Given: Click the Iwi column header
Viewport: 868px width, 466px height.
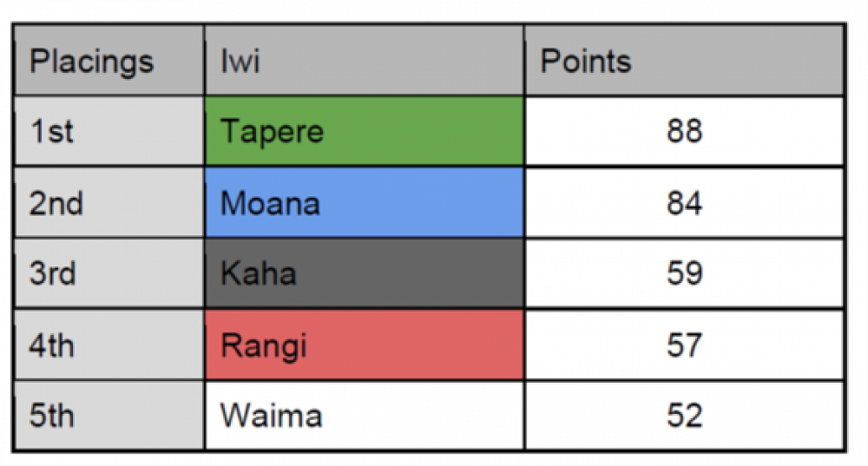Looking at the screenshot, I should 365,61.
